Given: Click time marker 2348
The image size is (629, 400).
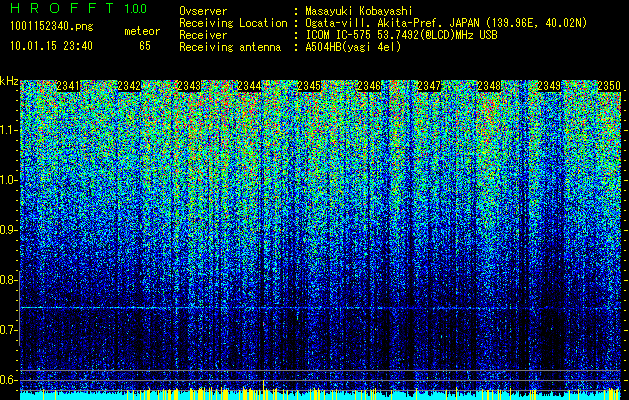Looking at the screenshot, I should click(x=489, y=86).
